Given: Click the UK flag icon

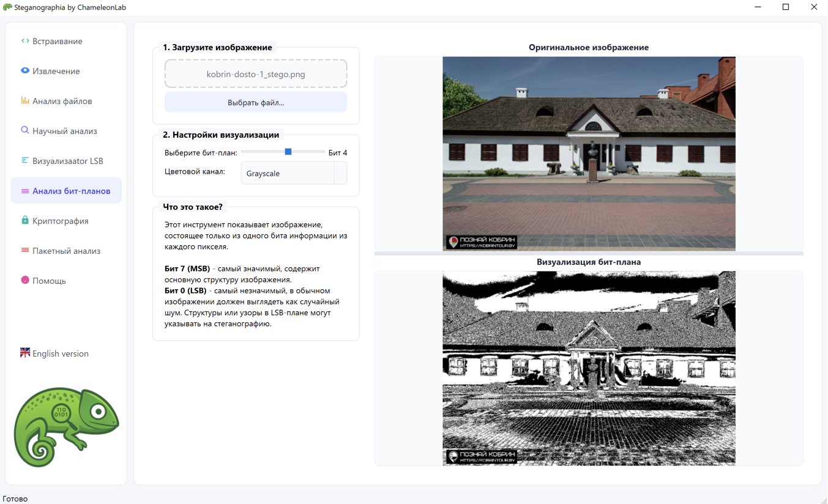Looking at the screenshot, I should (25, 353).
